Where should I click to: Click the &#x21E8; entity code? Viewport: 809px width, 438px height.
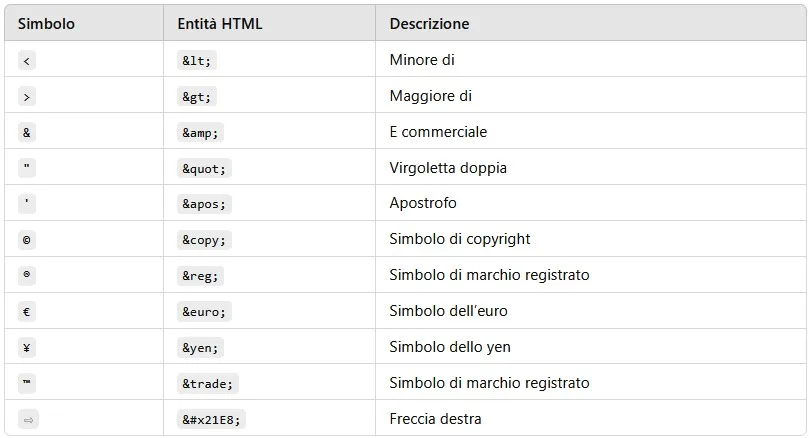click(x=211, y=419)
